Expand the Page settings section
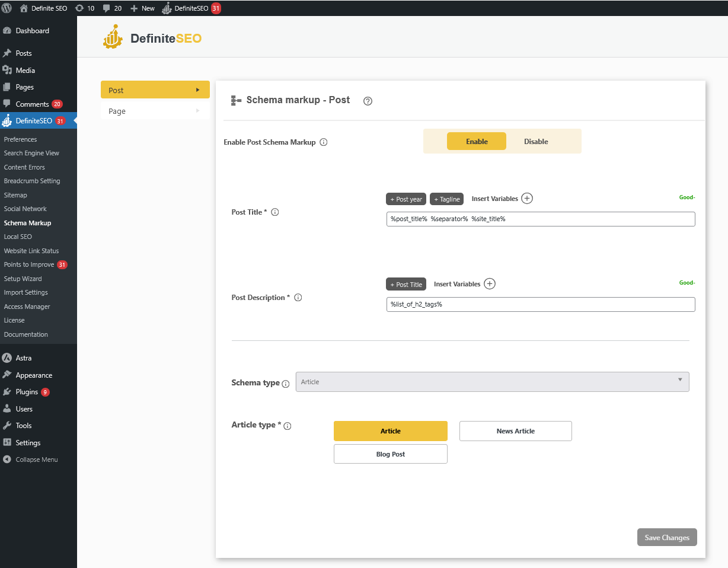The width and height of the screenshot is (728, 568). (x=155, y=111)
